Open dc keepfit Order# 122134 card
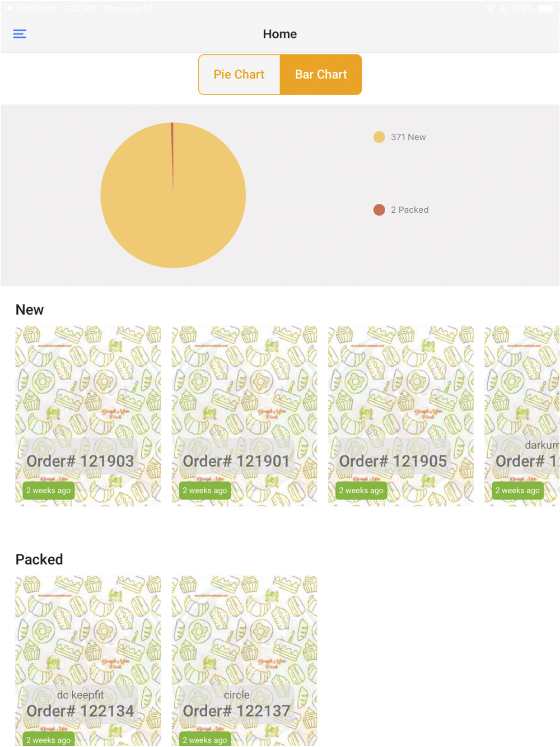Image resolution: width=560 pixels, height=747 pixels. 88,661
